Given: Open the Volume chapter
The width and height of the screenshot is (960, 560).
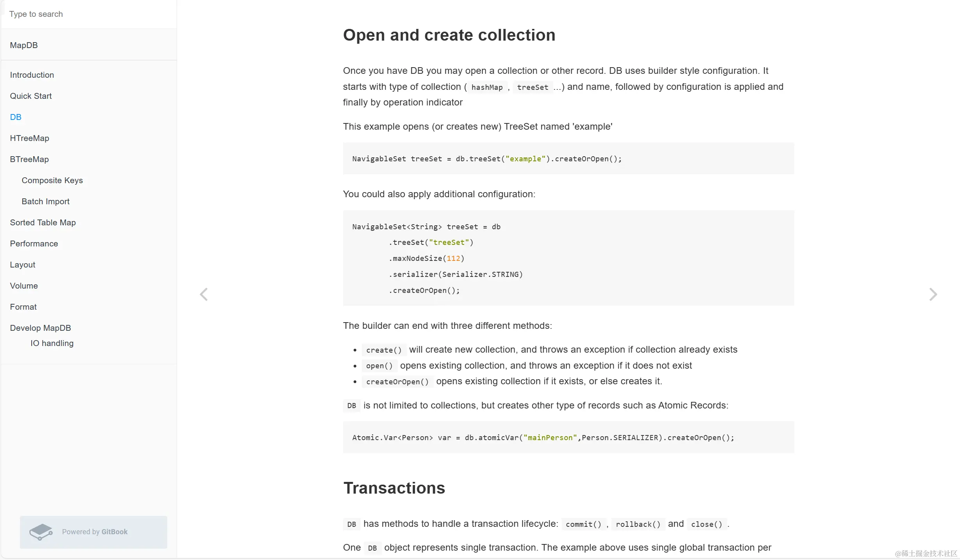Looking at the screenshot, I should pos(24,286).
